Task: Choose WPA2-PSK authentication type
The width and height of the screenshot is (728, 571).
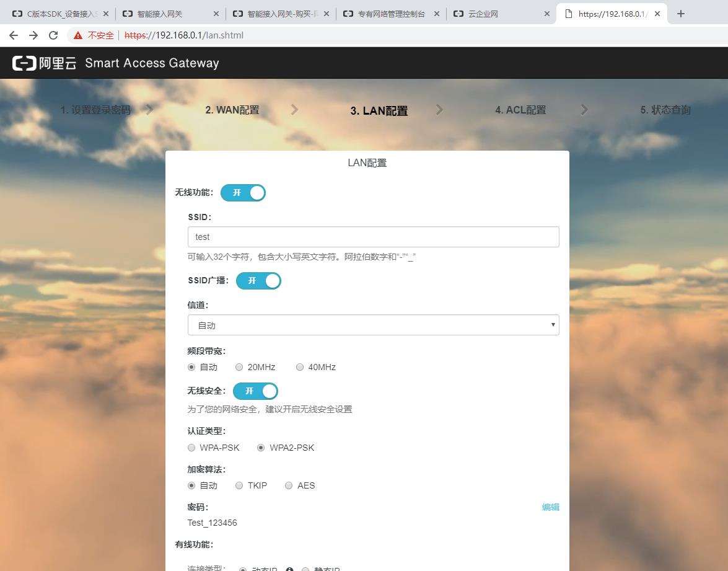Action: click(261, 448)
